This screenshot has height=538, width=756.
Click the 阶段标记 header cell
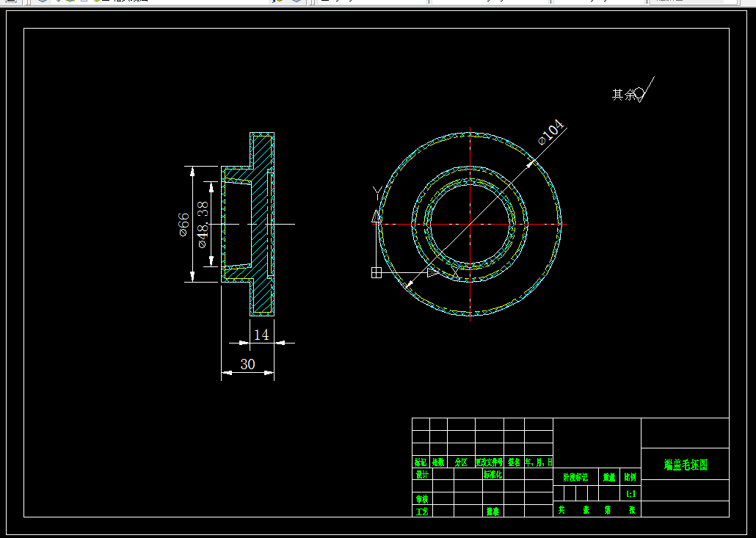575,477
